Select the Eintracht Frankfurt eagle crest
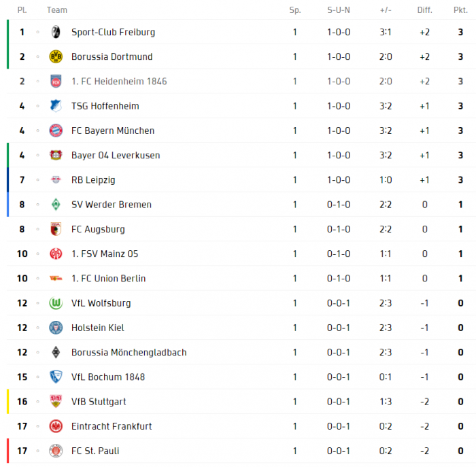 pos(56,426)
